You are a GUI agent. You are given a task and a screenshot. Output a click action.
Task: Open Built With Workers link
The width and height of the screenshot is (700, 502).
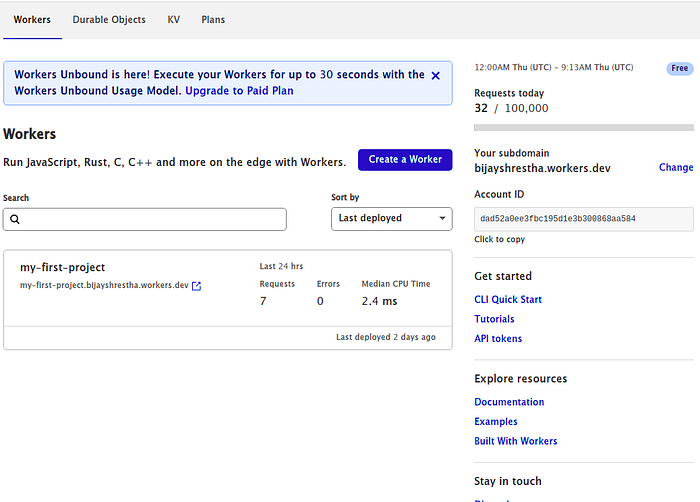tap(516, 441)
